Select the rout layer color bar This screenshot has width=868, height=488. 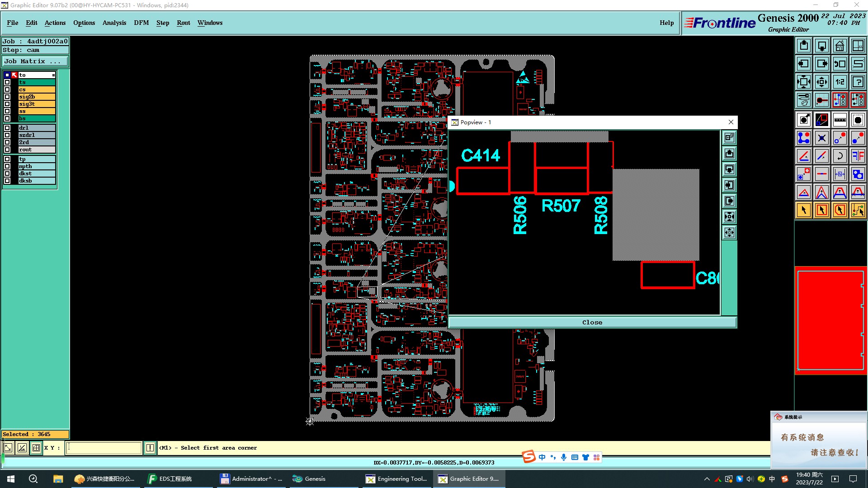pyautogui.click(x=37, y=150)
